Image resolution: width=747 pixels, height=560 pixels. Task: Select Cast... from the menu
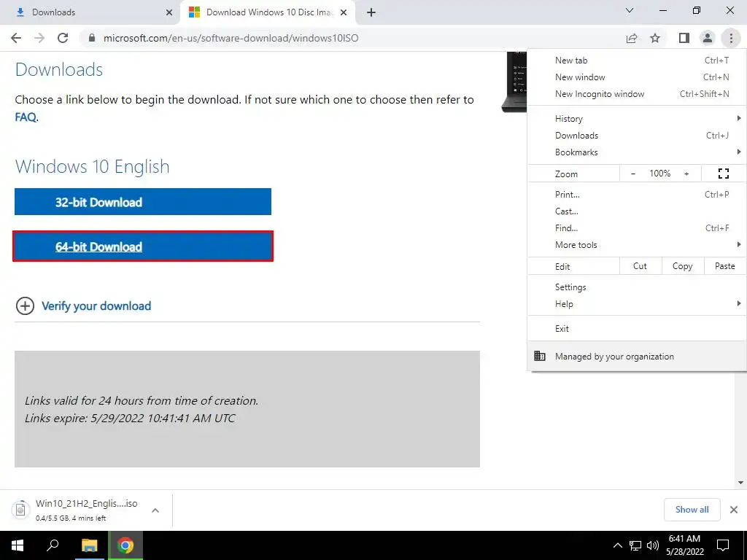pos(637,211)
